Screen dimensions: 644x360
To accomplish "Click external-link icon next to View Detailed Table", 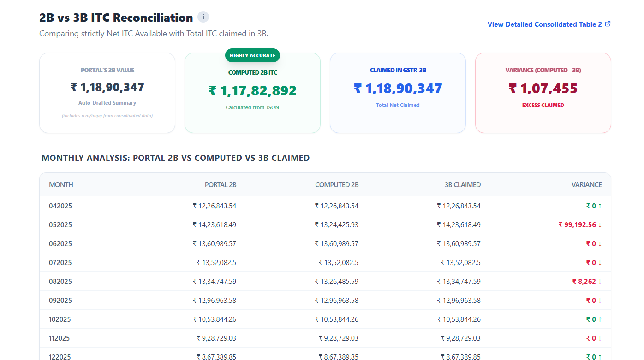I will pos(608,24).
